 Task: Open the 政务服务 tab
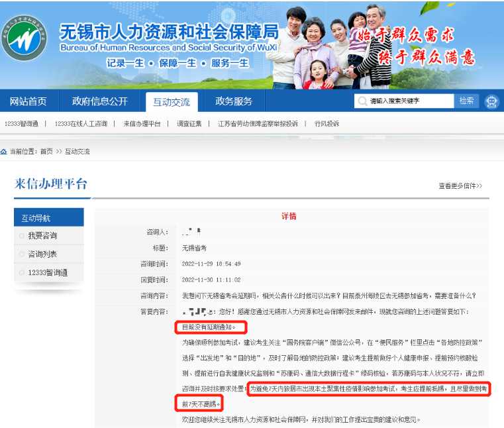point(234,101)
